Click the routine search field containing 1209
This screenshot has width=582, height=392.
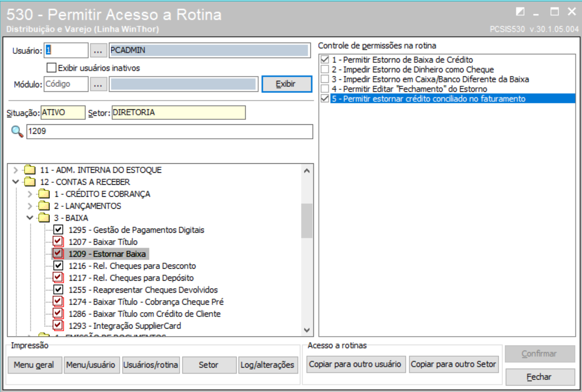pyautogui.click(x=170, y=131)
